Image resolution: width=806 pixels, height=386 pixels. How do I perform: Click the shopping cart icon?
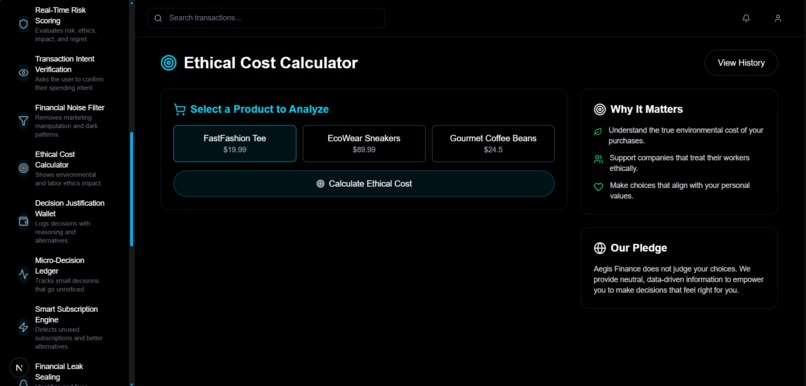(x=179, y=109)
